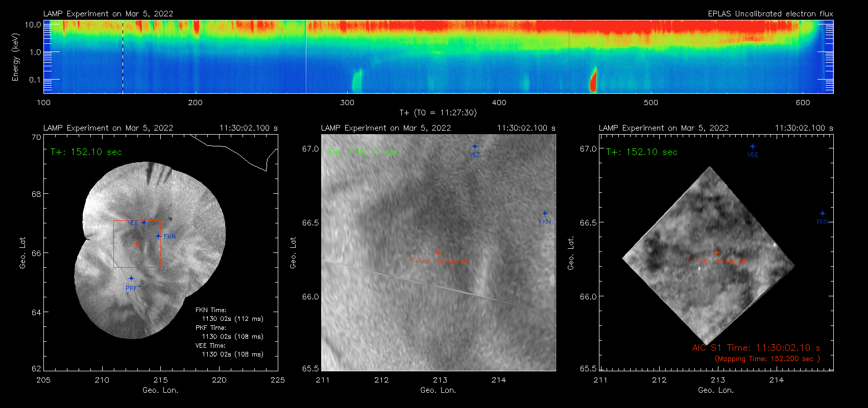Click the green 'T+: 152.10 sec' in the right panel
The image size is (868, 408).
[642, 152]
